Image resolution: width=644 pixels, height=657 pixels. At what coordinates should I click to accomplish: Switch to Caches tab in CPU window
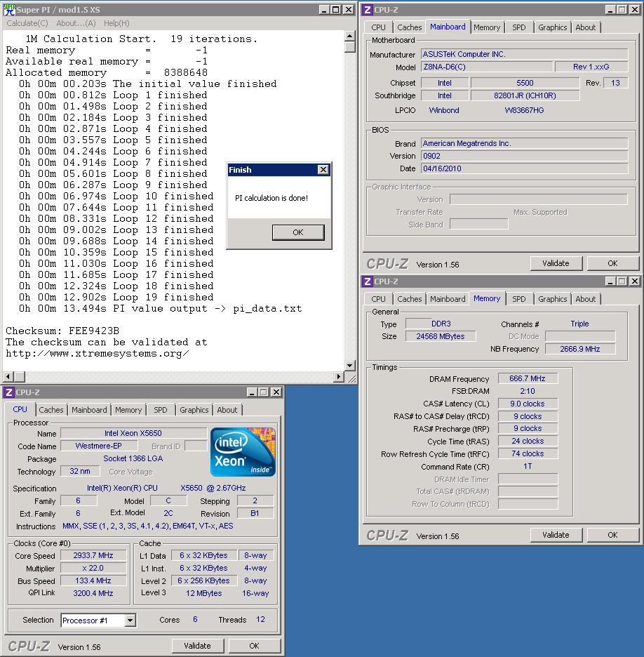51,410
